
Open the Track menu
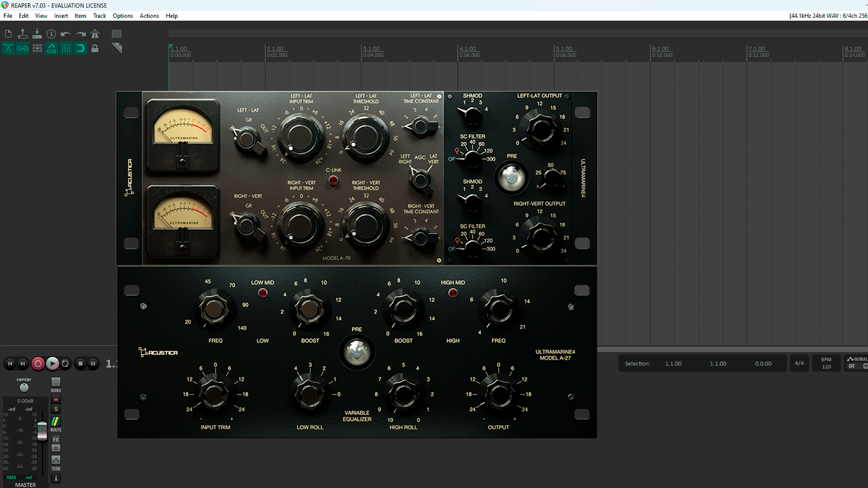pos(100,16)
